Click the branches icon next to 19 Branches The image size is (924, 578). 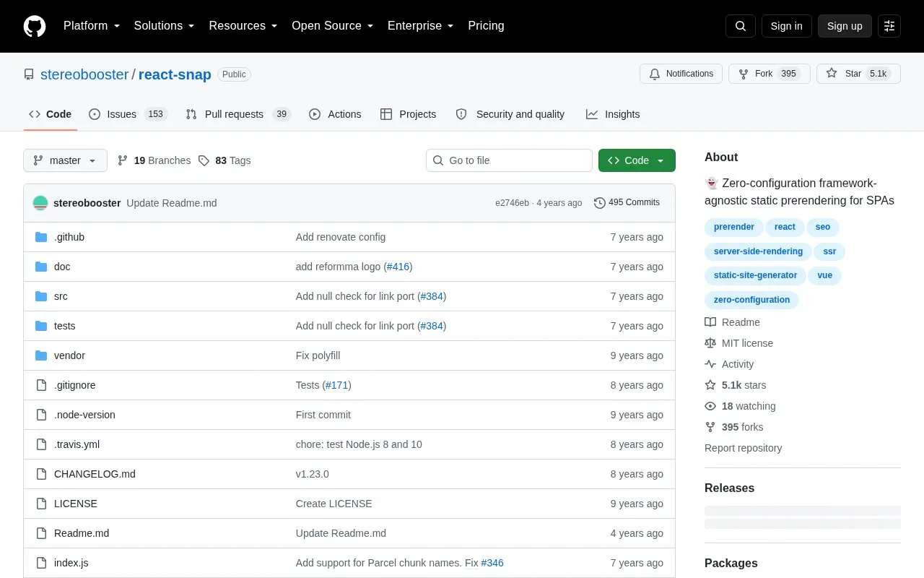(123, 160)
